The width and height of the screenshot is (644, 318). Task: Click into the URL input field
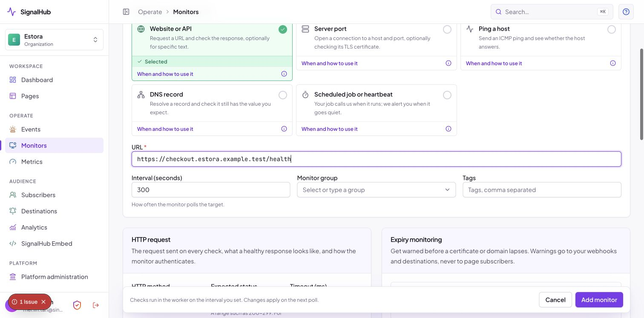pyautogui.click(x=377, y=159)
